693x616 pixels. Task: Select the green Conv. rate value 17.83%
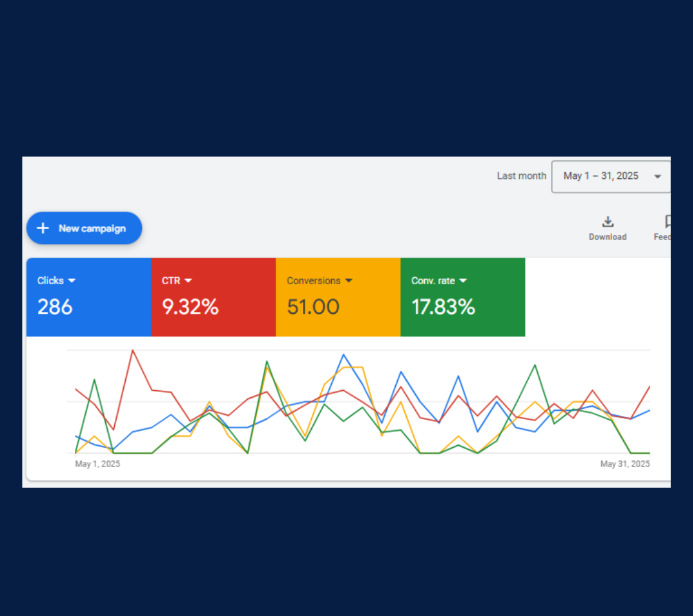(443, 307)
